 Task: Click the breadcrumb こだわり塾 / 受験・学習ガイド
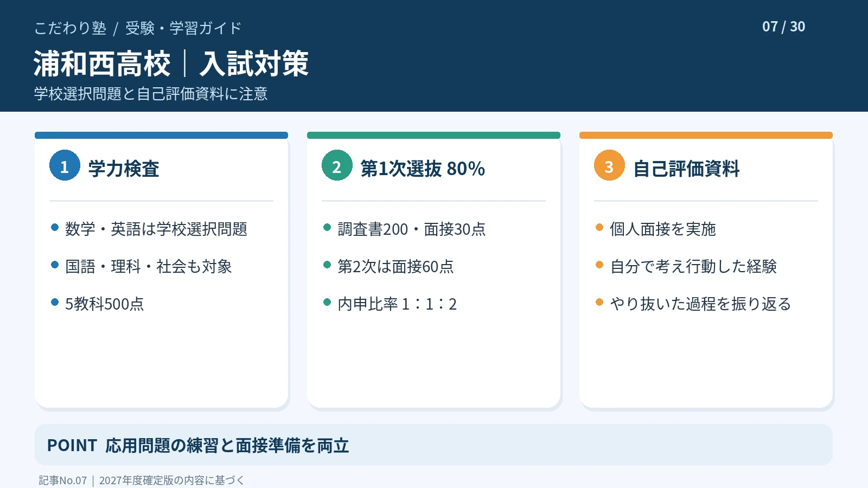138,28
